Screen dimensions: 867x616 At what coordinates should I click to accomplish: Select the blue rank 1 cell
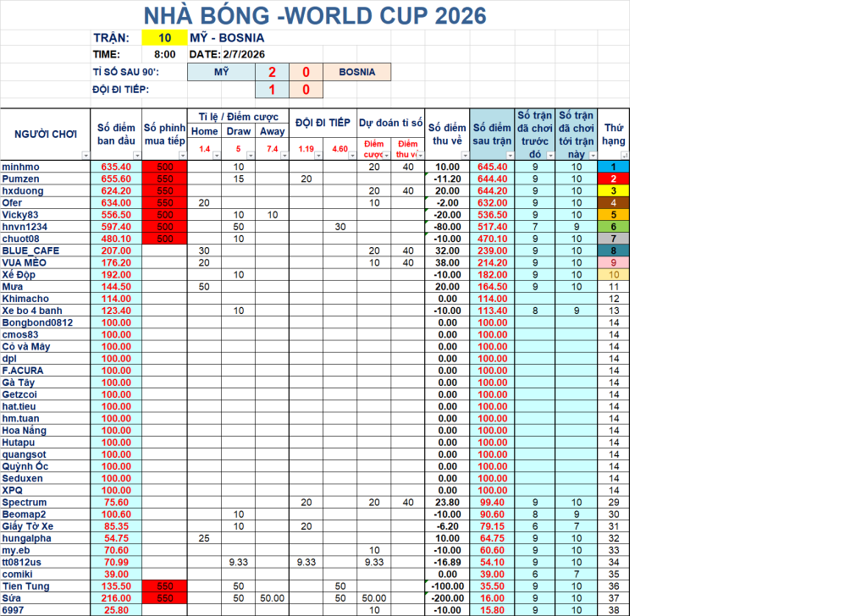(x=613, y=167)
